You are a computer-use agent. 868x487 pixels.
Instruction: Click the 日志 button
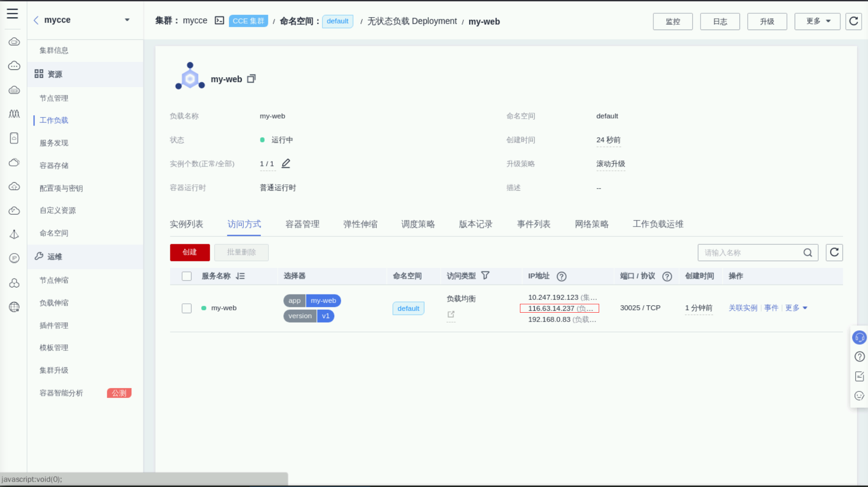point(720,21)
